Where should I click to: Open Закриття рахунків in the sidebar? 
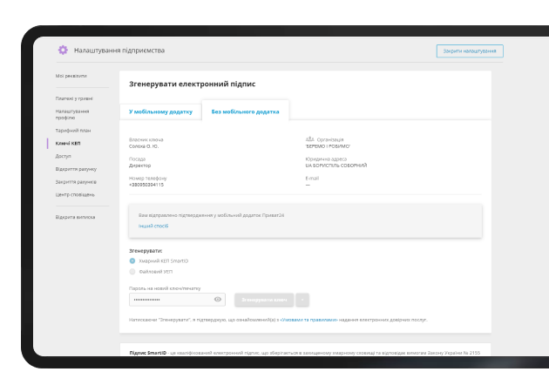coord(76,182)
